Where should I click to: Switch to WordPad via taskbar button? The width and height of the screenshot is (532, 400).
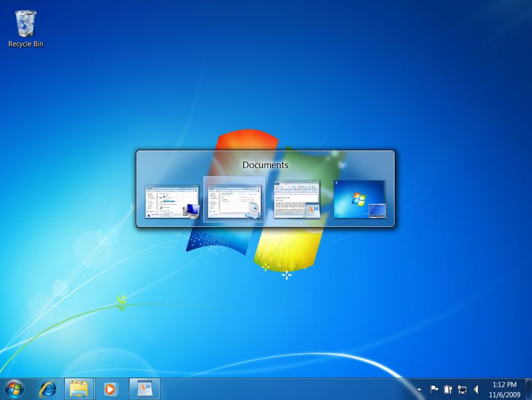coord(145,389)
